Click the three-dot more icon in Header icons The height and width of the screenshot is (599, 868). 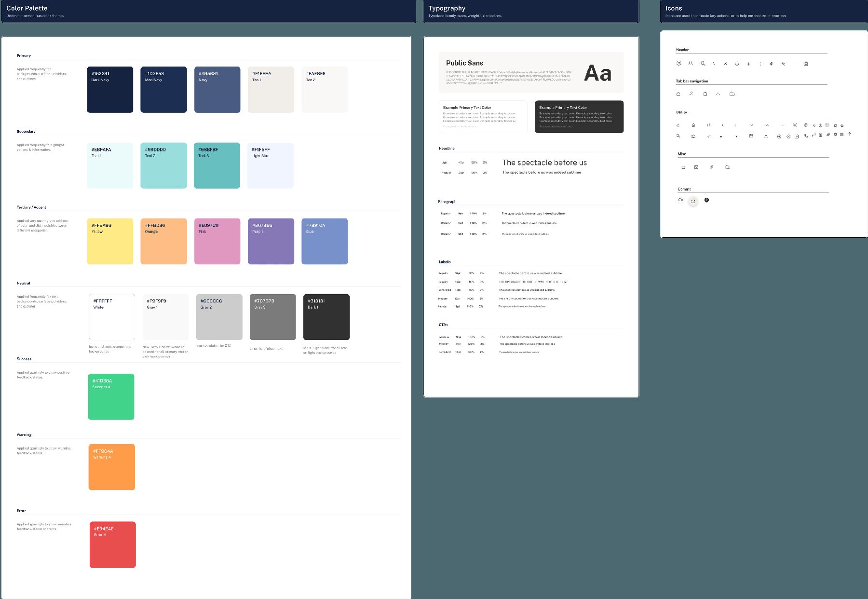[x=760, y=64]
